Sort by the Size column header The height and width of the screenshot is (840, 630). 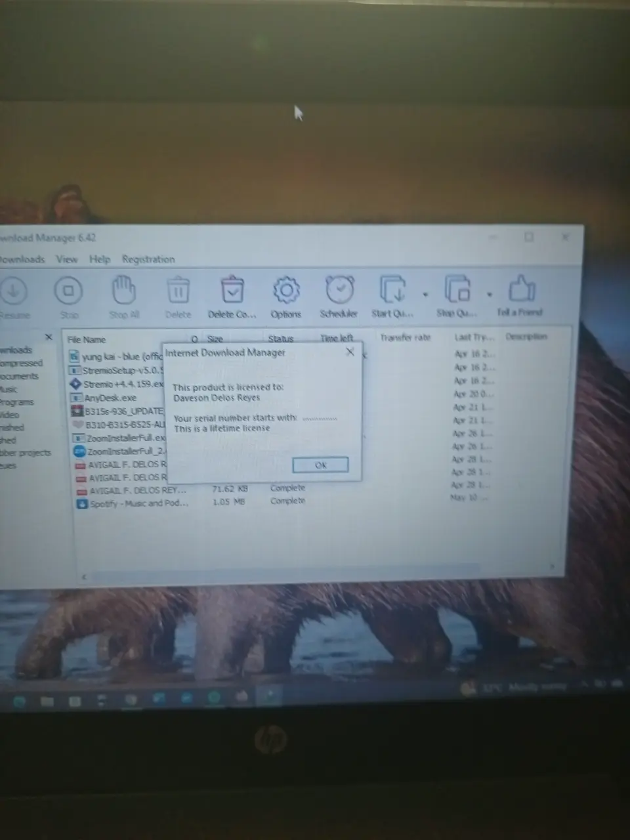pos(215,339)
